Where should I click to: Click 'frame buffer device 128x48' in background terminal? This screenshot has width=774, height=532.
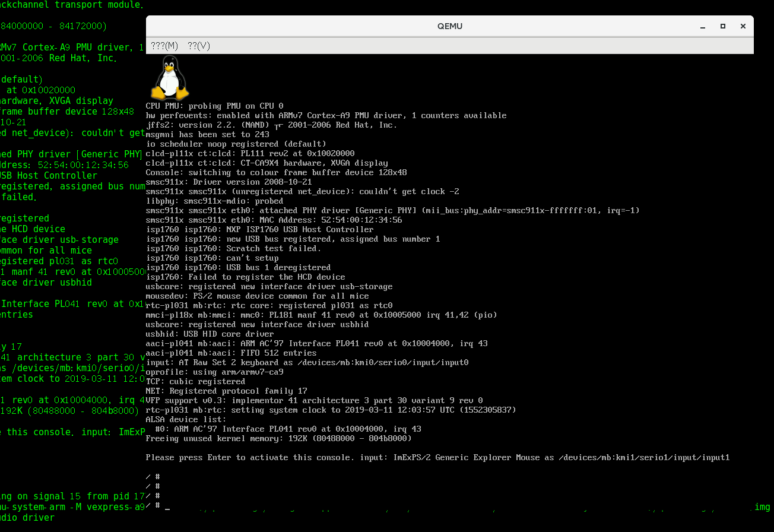pyautogui.click(x=67, y=112)
